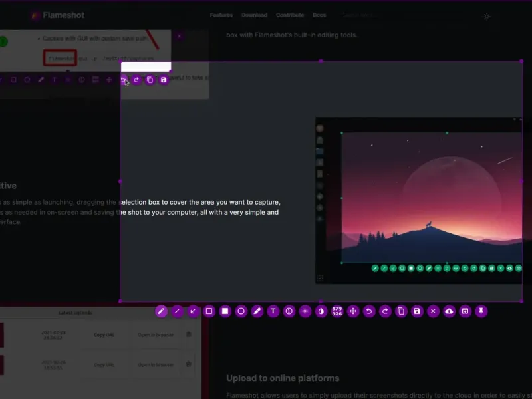Select the Marker highlighter tool
The width and height of the screenshot is (532, 399).
pyautogui.click(x=257, y=311)
